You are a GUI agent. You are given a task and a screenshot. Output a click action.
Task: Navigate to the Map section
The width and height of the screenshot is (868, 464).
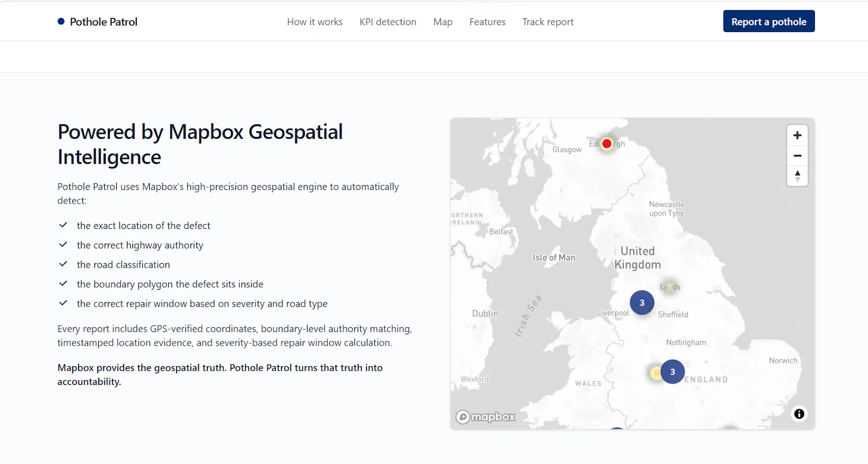point(443,22)
